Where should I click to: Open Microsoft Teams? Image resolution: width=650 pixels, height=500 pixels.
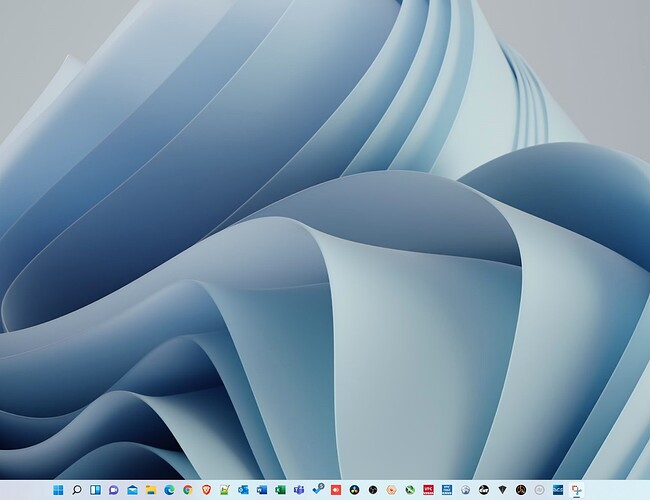point(298,490)
